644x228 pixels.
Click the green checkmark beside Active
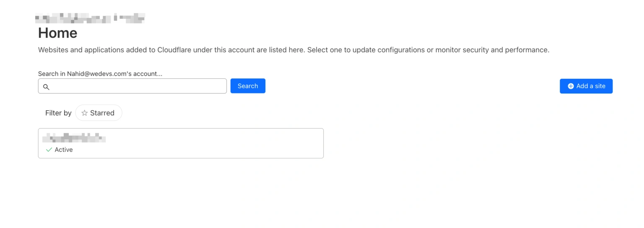coord(49,150)
